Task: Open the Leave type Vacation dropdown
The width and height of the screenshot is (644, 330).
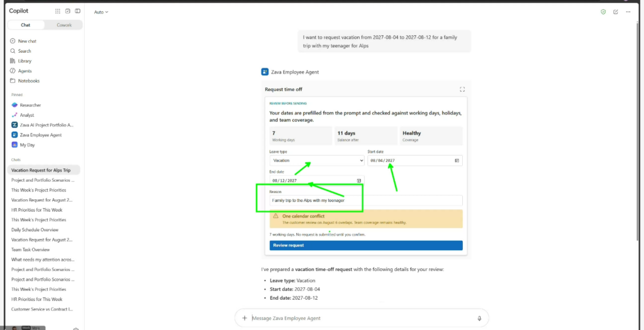Action: point(317,160)
